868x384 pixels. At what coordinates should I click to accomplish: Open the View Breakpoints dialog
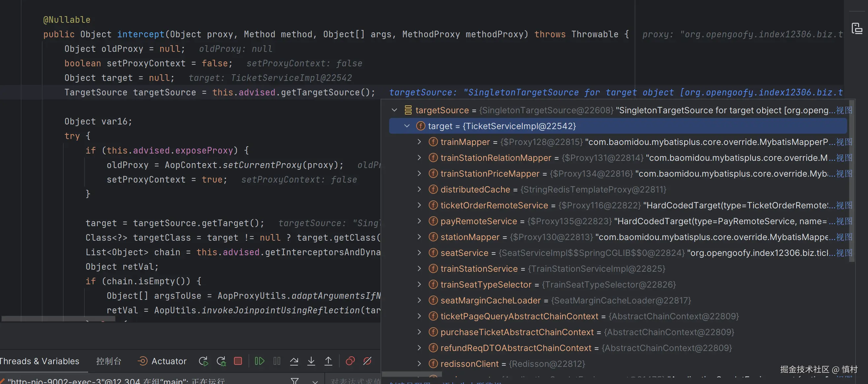(350, 361)
